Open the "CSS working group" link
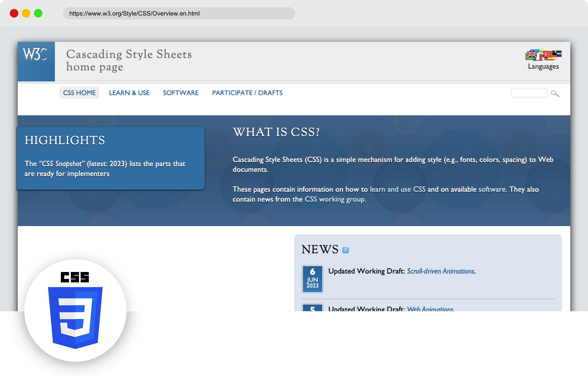This screenshot has width=588, height=376. 335,199
